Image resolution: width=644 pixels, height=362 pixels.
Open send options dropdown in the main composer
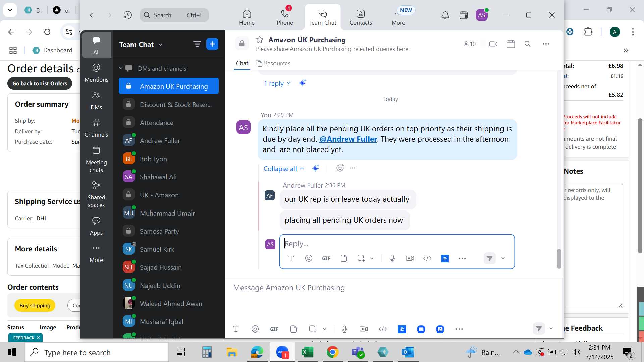click(551, 329)
